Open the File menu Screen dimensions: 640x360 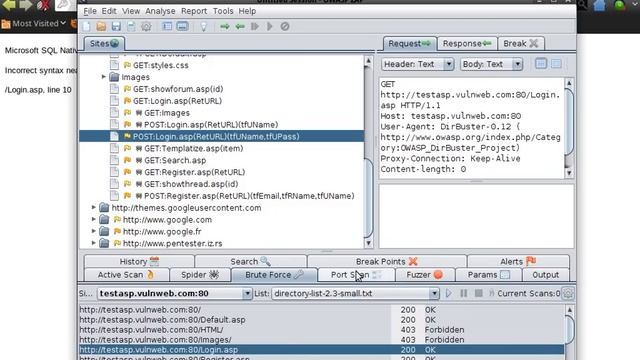[90, 11]
